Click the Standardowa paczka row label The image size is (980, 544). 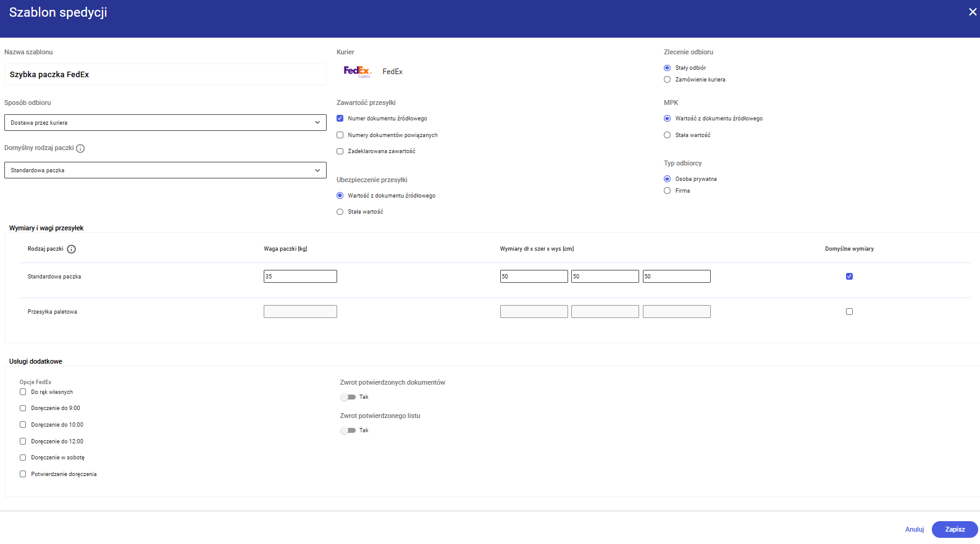pyautogui.click(x=54, y=277)
